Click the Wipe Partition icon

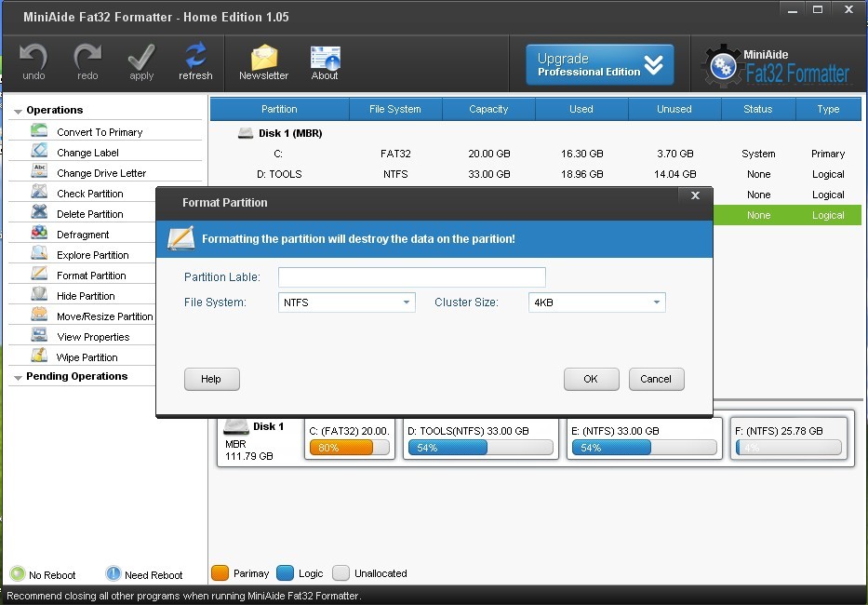tap(39, 356)
